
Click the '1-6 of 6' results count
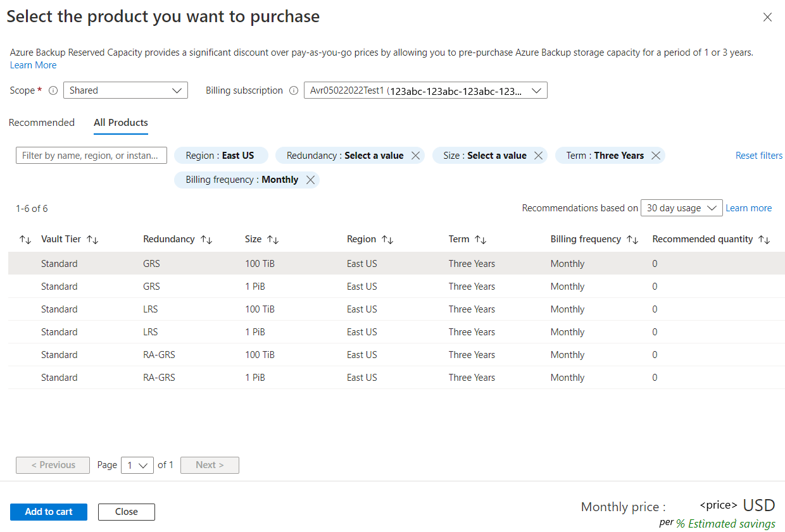32,209
